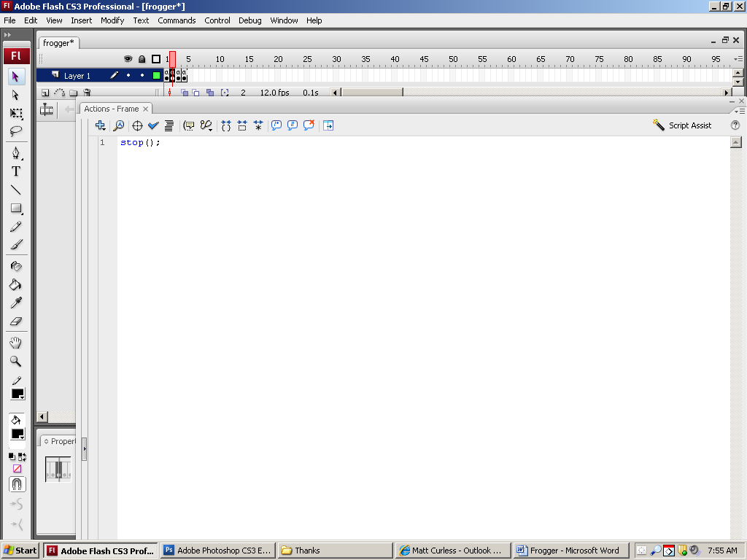Image resolution: width=747 pixels, height=560 pixels.
Task: Toggle visibility of all layers with eye icon
Action: coord(128,59)
